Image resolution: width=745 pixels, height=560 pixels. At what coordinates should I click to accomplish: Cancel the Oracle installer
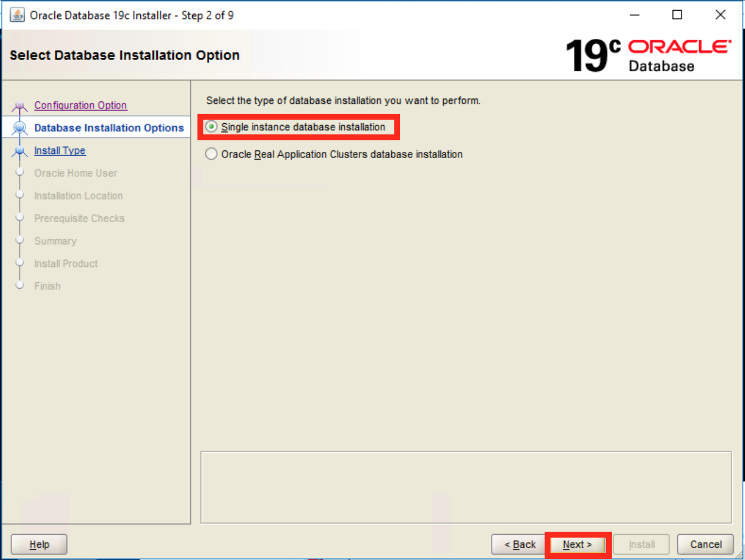click(x=706, y=545)
